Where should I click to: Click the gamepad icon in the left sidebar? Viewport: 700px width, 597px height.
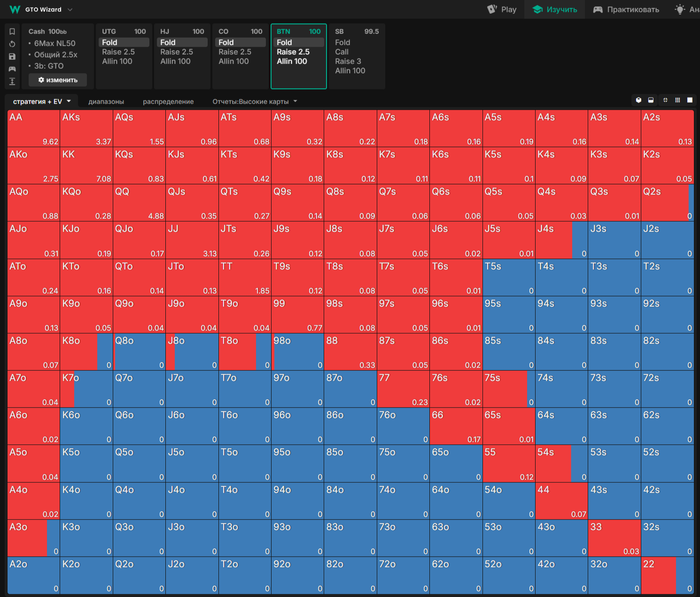point(12,69)
